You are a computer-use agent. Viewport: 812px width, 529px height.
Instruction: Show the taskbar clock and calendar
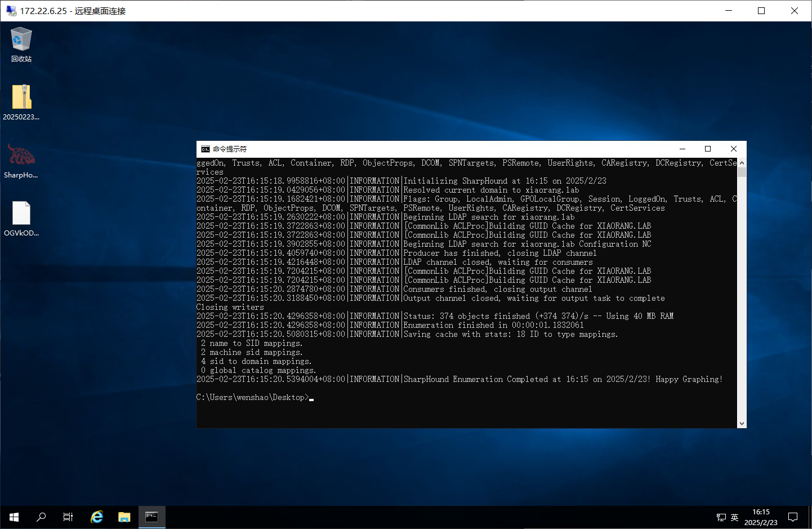(x=761, y=517)
